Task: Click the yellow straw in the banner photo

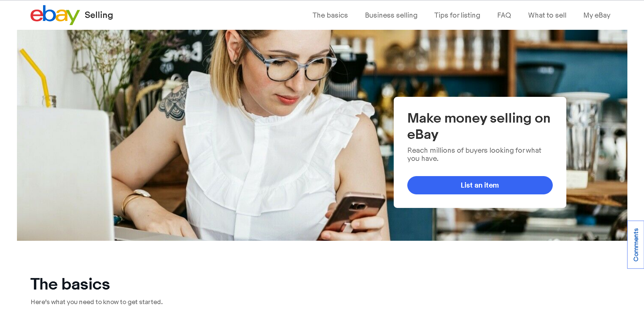Action: pyautogui.click(x=35, y=76)
